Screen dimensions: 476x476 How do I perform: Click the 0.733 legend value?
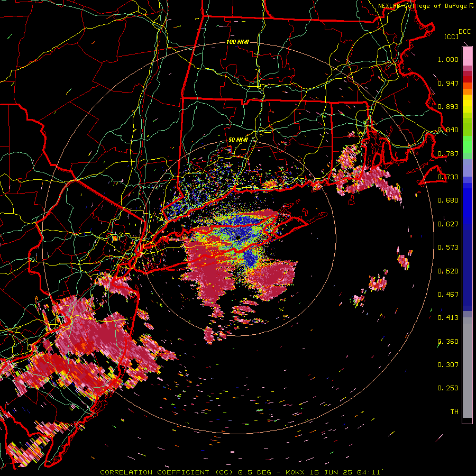[x=448, y=177]
